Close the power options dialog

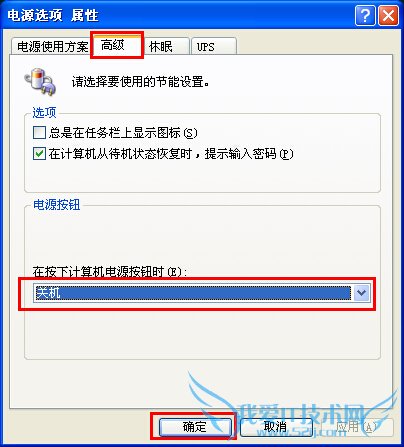tap(388, 15)
